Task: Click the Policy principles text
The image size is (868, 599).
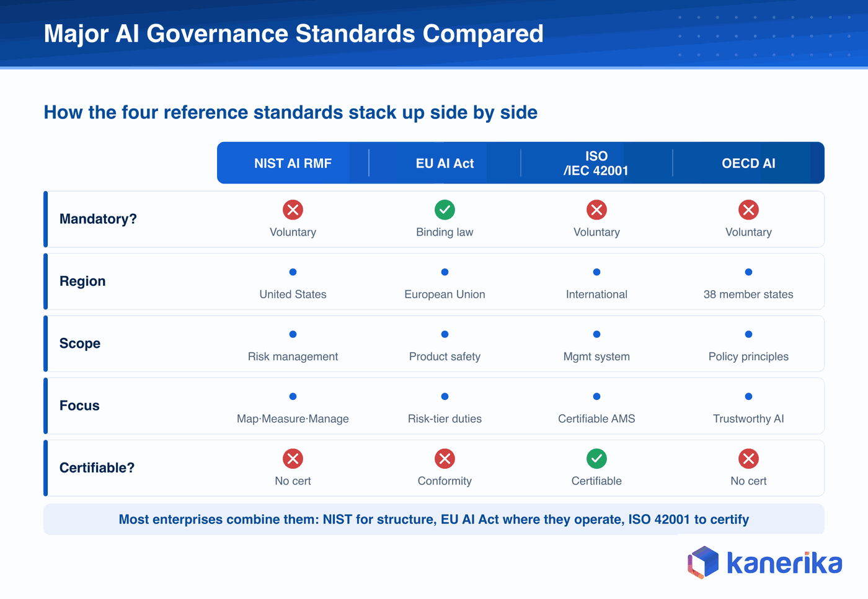Action: pyautogui.click(x=748, y=357)
